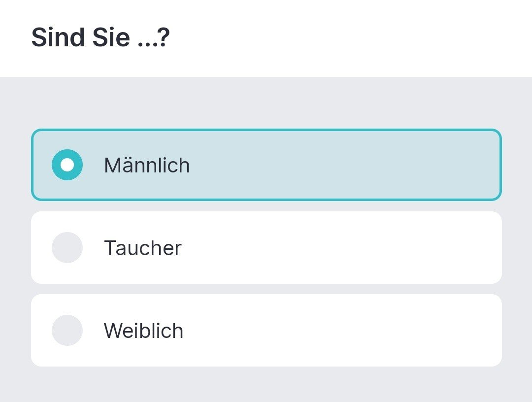Click the Weiblich label text

143,331
